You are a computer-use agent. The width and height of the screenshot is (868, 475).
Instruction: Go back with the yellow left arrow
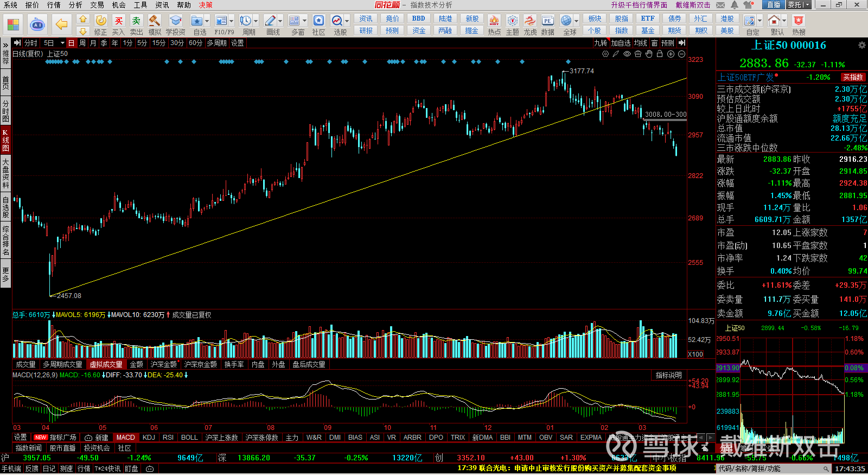pos(62,24)
